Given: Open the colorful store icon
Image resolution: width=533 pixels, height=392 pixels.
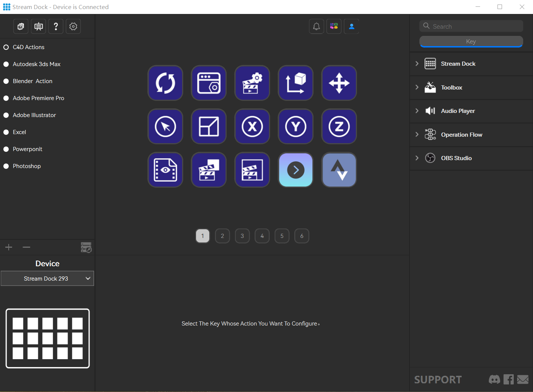Looking at the screenshot, I should tap(334, 26).
